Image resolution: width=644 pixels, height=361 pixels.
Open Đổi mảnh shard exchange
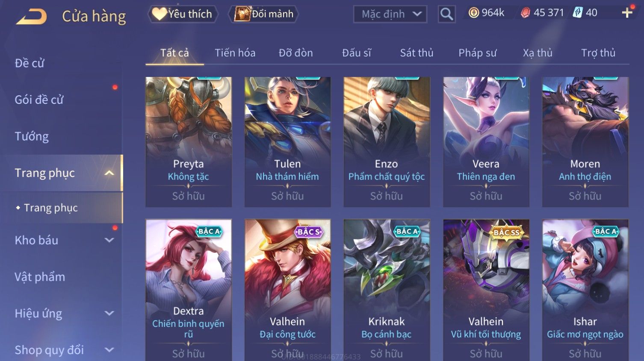pyautogui.click(x=263, y=14)
